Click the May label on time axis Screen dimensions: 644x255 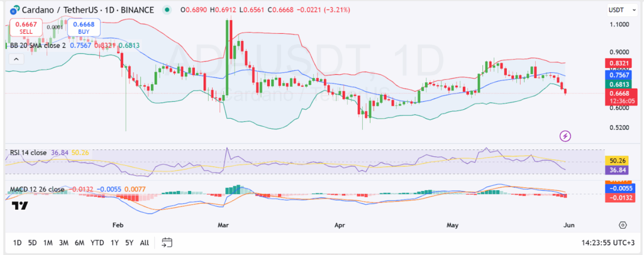(x=452, y=225)
